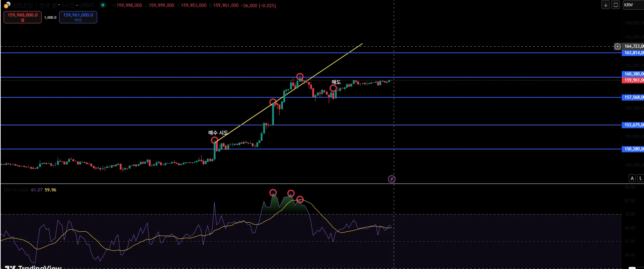Select the 160,380,000 horizontal line price label
The image size is (644, 269).
click(x=633, y=74)
